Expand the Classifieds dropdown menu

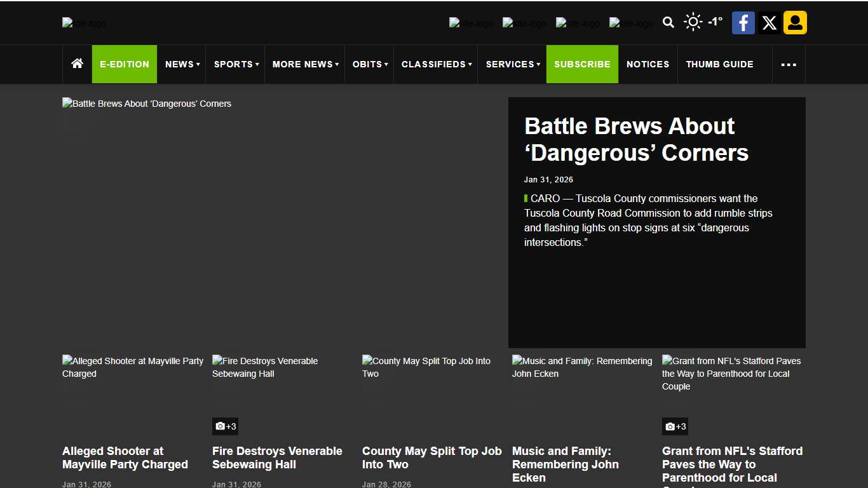[436, 64]
